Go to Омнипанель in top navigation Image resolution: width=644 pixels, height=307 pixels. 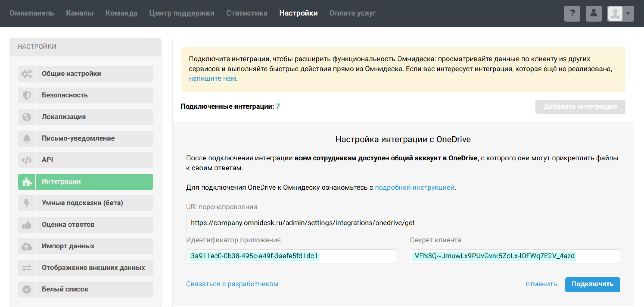(x=32, y=13)
